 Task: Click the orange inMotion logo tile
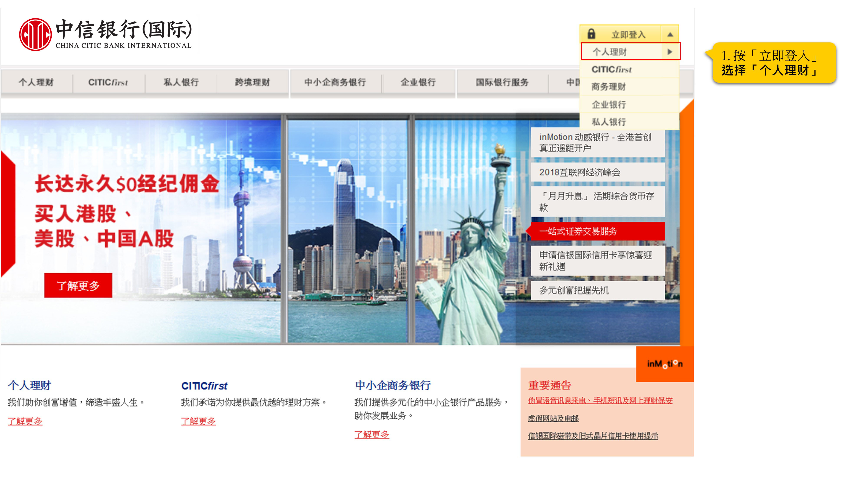665,364
